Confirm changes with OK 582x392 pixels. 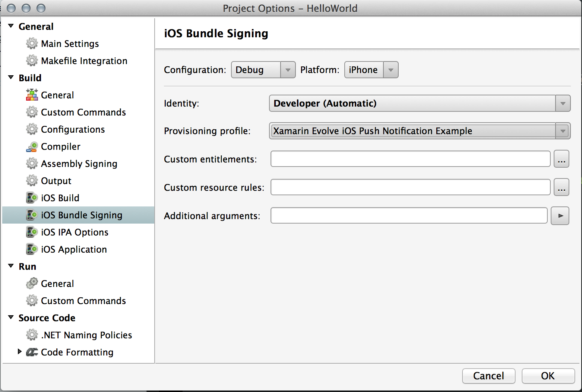click(x=548, y=376)
